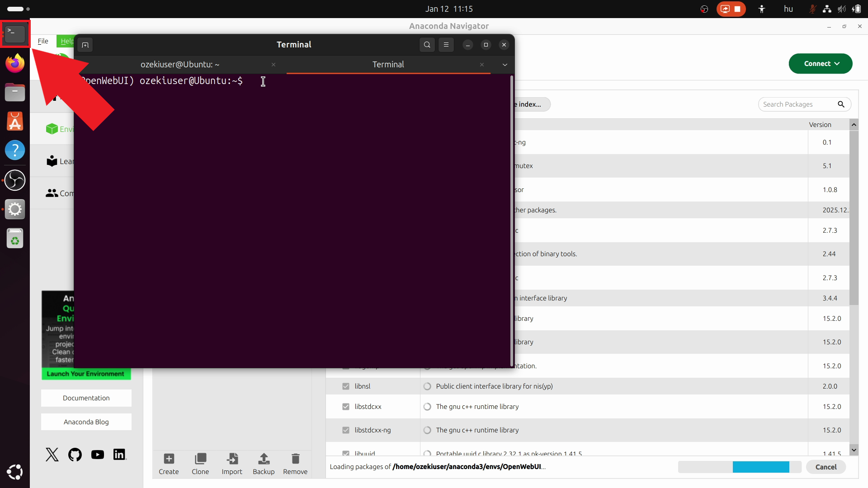
Task: Open the File menu
Action: pos(43,41)
